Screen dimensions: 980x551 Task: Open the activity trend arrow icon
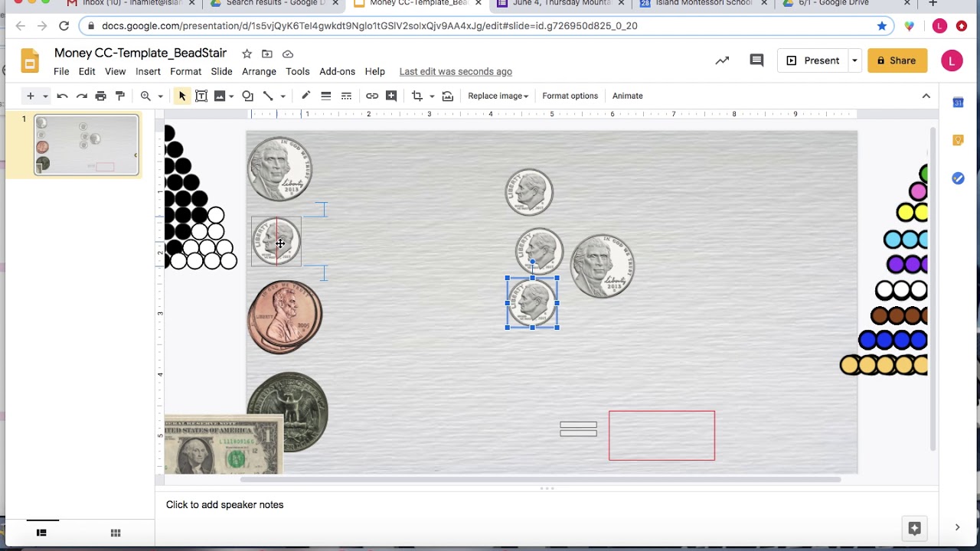click(722, 60)
